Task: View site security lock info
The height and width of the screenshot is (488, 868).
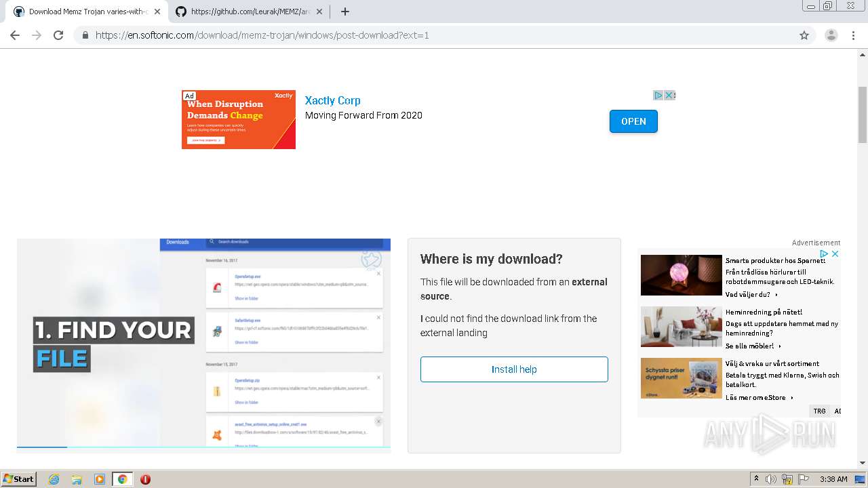Action: click(85, 35)
